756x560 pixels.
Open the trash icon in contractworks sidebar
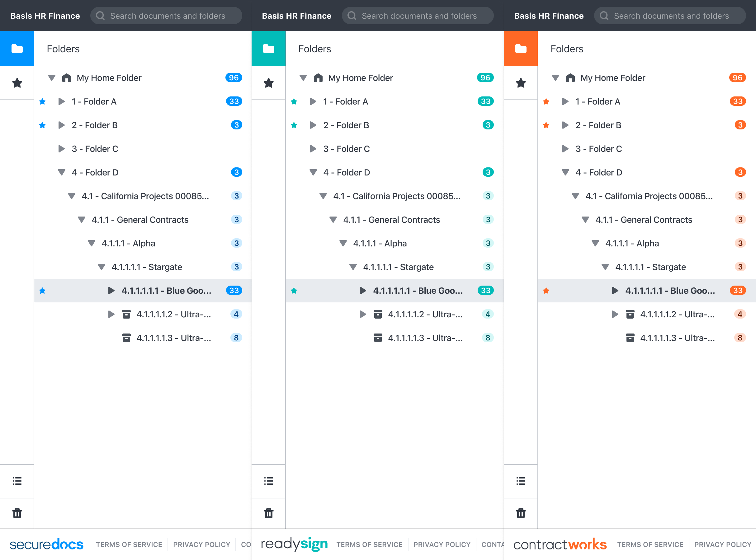click(x=521, y=513)
